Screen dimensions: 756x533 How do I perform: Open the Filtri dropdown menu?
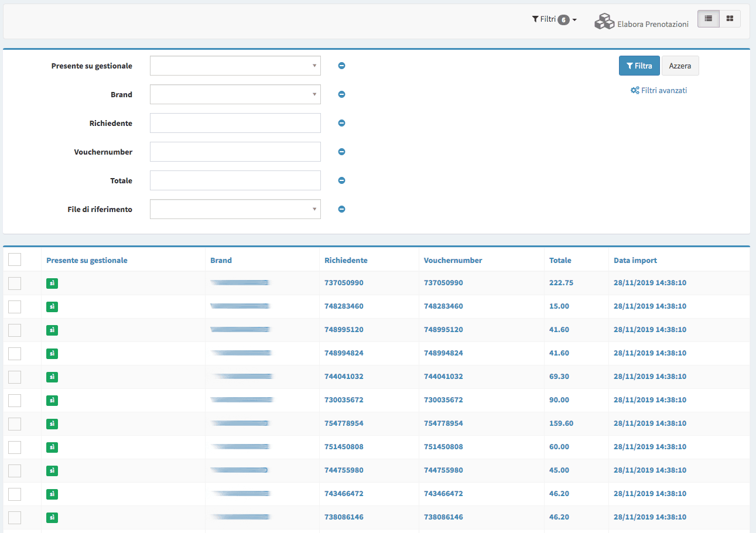(x=554, y=19)
